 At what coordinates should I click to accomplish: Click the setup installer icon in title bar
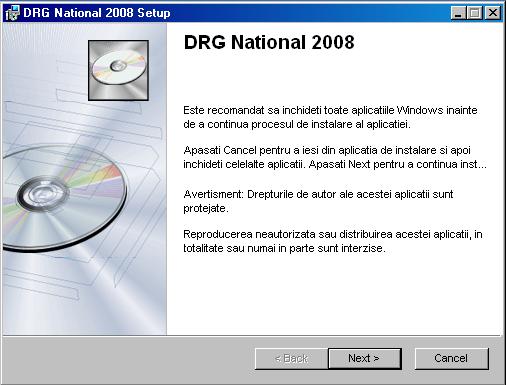click(13, 13)
